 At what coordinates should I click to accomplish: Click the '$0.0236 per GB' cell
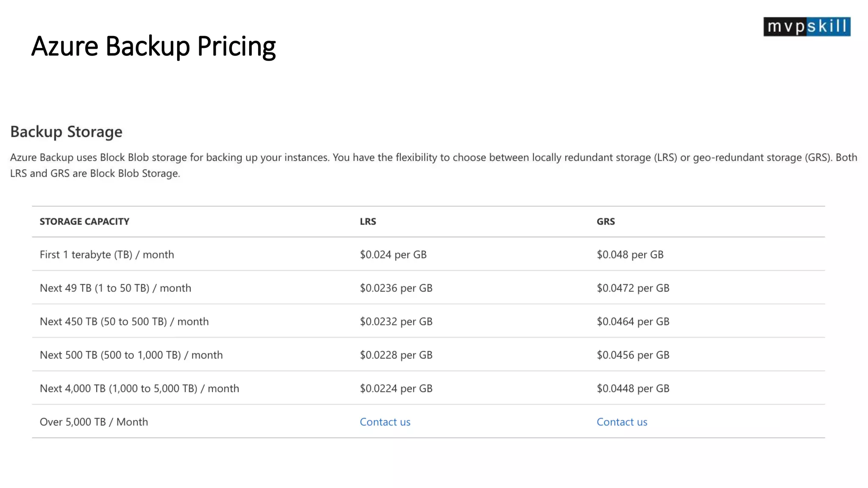[x=396, y=288]
